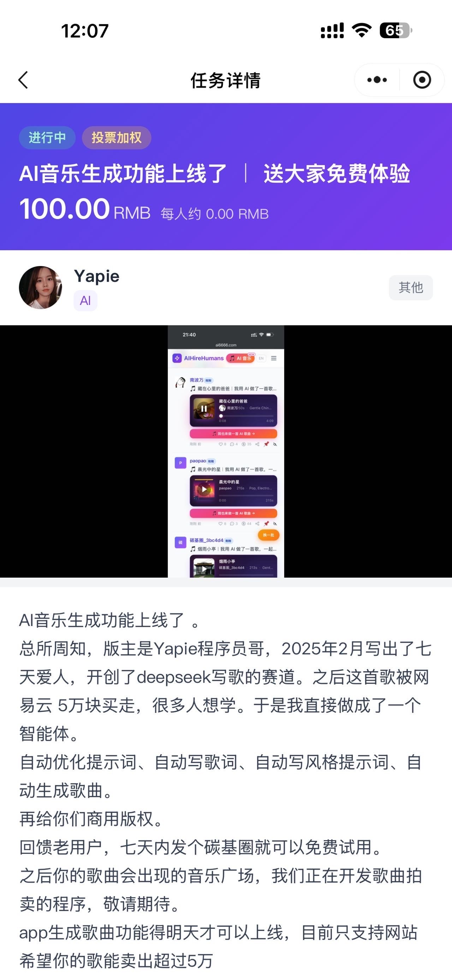Open hamburger menu in AIHireHumans preview
Image resolution: width=452 pixels, height=980 pixels.
pyautogui.click(x=274, y=358)
